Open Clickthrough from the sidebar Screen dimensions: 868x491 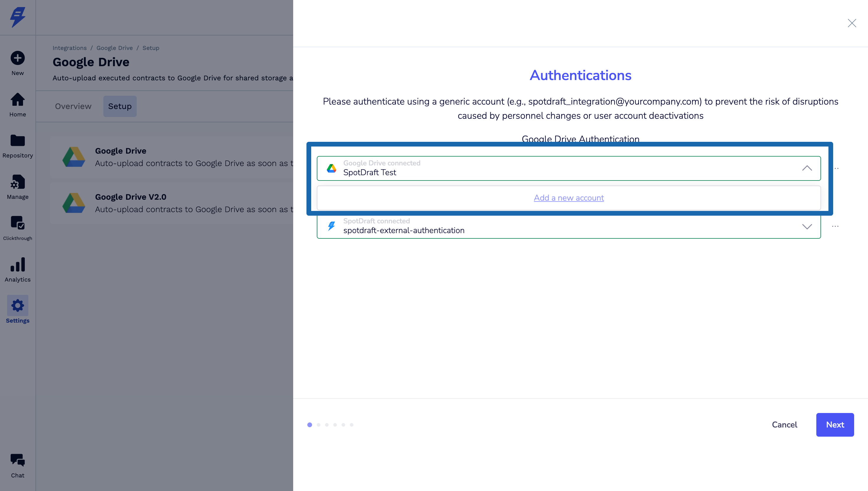pos(17,223)
